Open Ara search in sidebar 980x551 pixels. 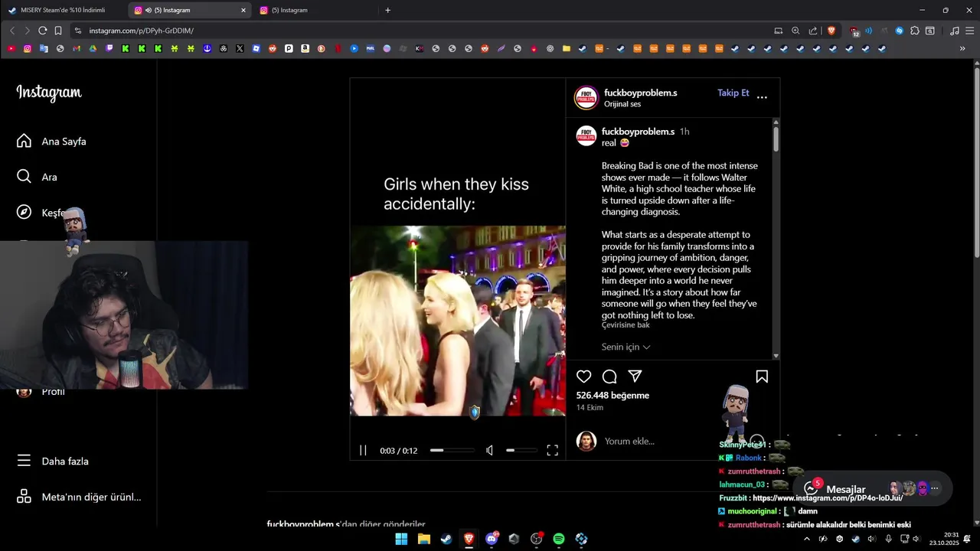click(38, 177)
